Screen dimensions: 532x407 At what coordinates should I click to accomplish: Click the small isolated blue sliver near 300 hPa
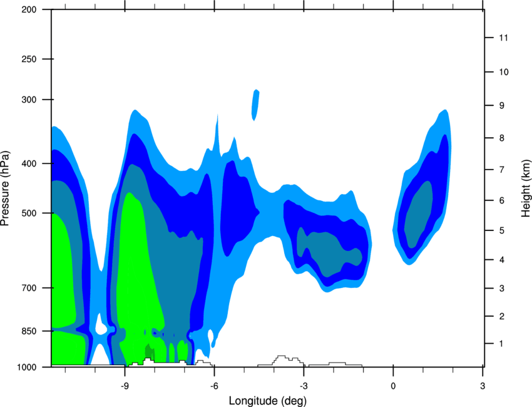tap(255, 105)
